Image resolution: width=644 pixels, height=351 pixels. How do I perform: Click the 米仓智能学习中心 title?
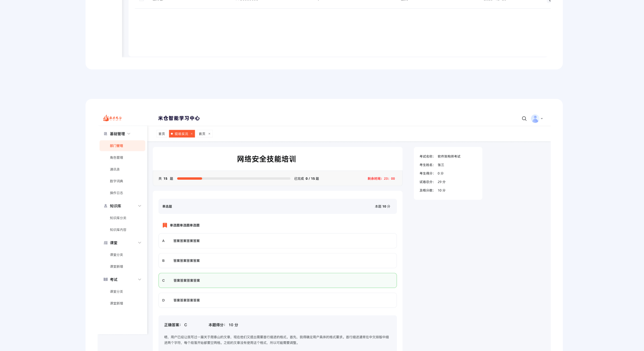[179, 118]
